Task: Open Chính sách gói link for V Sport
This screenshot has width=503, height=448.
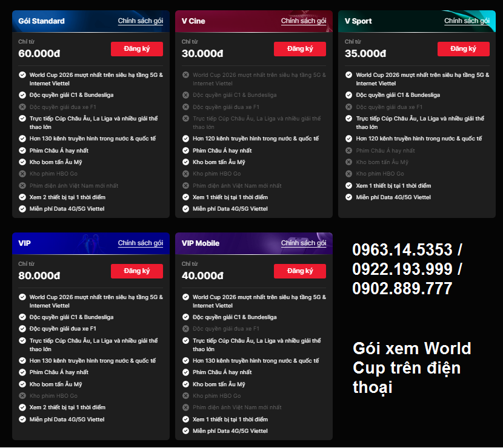Action: (467, 21)
